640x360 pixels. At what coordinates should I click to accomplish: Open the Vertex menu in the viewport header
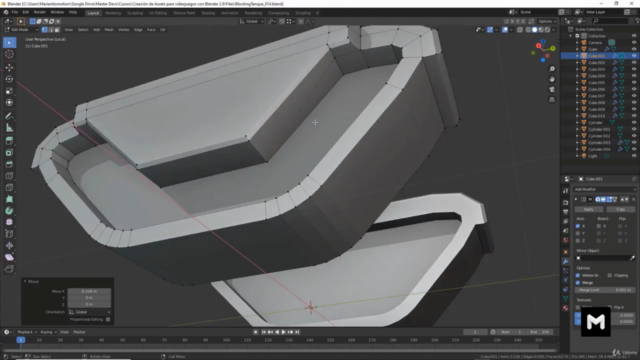(124, 30)
